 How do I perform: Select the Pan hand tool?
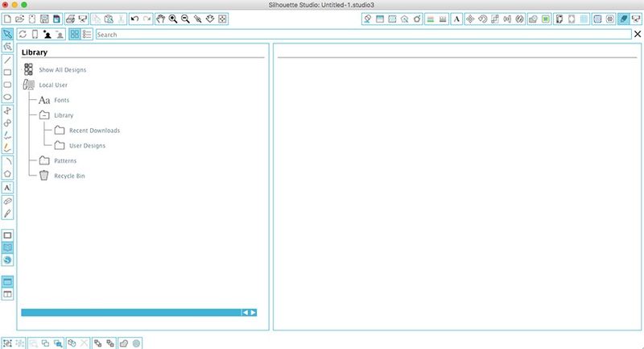pyautogui.click(x=160, y=19)
